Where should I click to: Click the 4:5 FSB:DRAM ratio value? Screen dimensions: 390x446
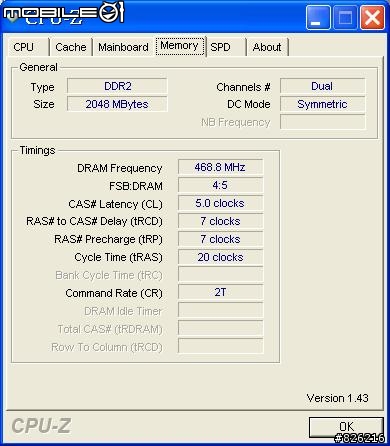(220, 185)
